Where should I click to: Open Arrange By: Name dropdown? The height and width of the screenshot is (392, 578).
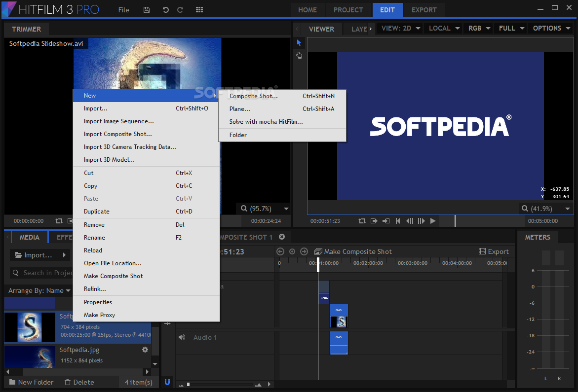(39, 290)
